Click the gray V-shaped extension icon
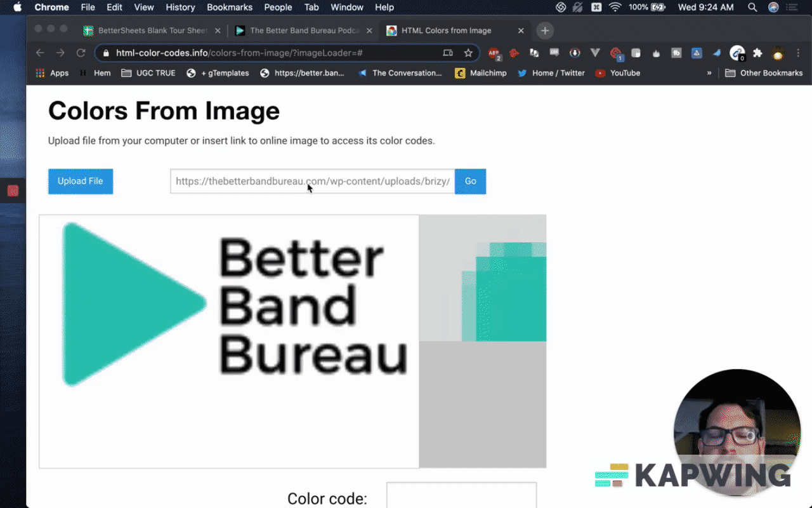The image size is (812, 508). click(x=595, y=53)
